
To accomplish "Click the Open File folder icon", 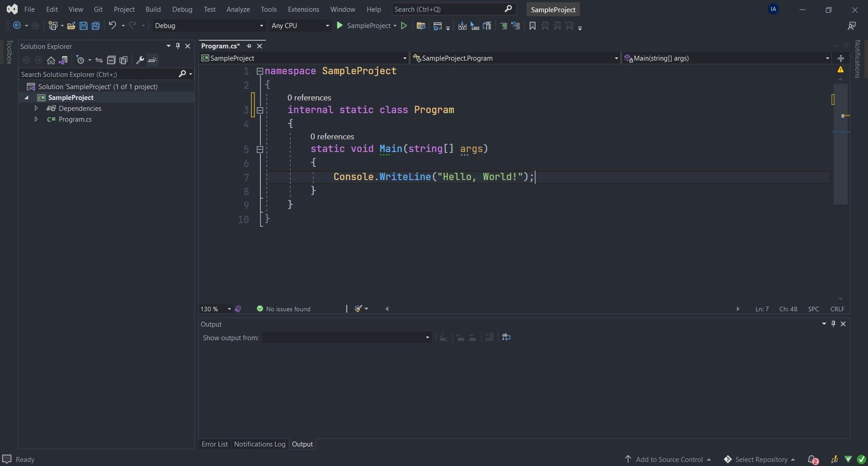I will coord(71,26).
